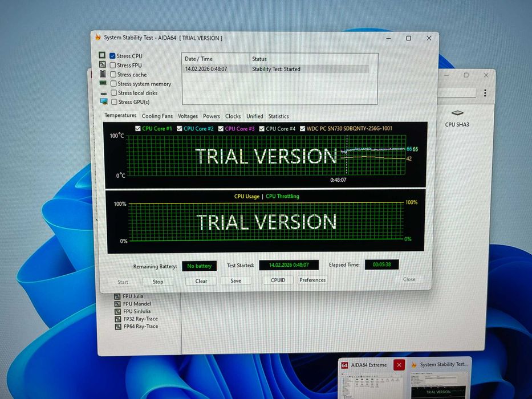Screen dimensions: 532x399
Task: Open the Unified tab
Action: 255,116
